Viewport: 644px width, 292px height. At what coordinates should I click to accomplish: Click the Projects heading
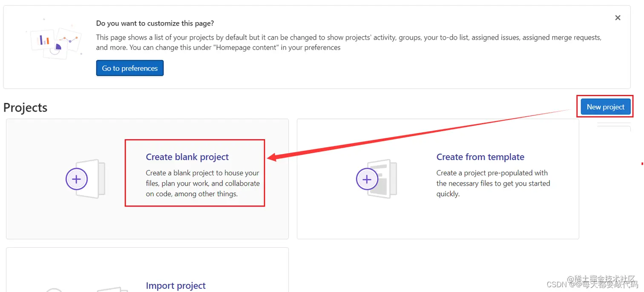[25, 108]
